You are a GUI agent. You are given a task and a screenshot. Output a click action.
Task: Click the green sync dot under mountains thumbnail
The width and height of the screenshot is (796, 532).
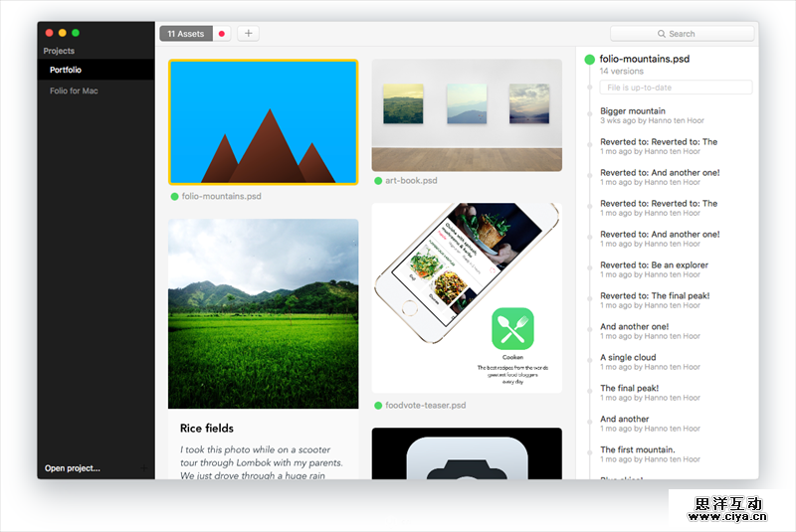175,197
